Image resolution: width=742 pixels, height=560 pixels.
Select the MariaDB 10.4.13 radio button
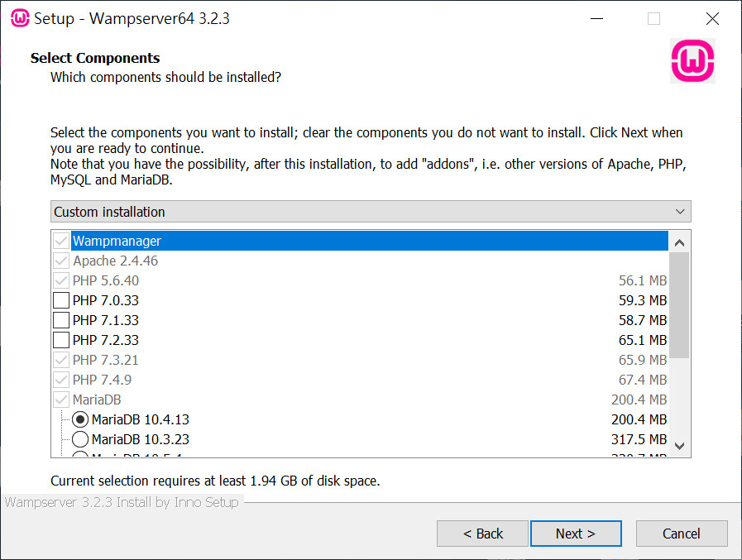coord(80,419)
